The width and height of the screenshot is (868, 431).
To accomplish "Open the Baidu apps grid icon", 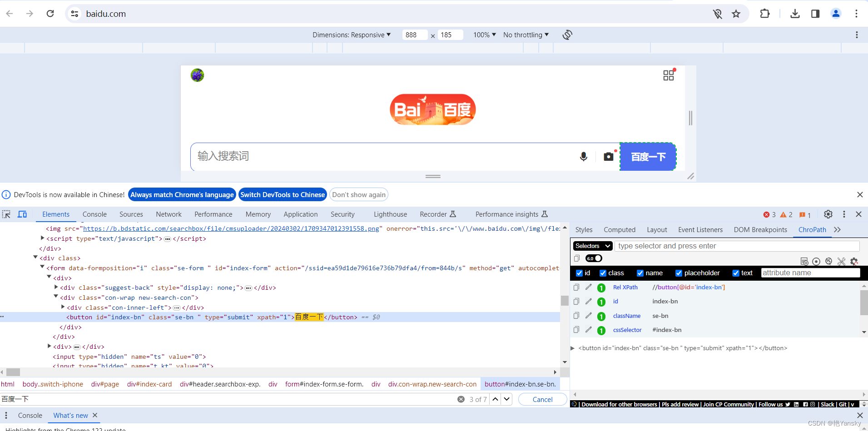I will click(x=669, y=75).
